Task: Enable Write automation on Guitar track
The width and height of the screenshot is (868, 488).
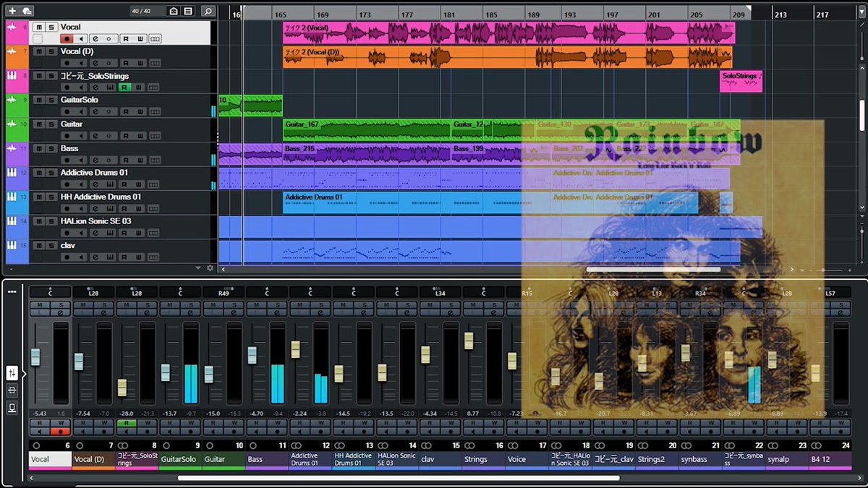Action: (x=140, y=136)
